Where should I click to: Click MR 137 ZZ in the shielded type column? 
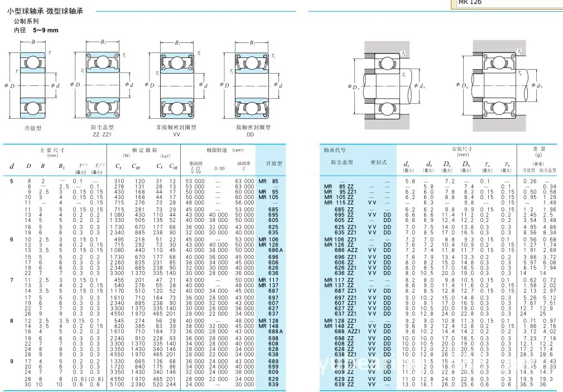click(339, 285)
